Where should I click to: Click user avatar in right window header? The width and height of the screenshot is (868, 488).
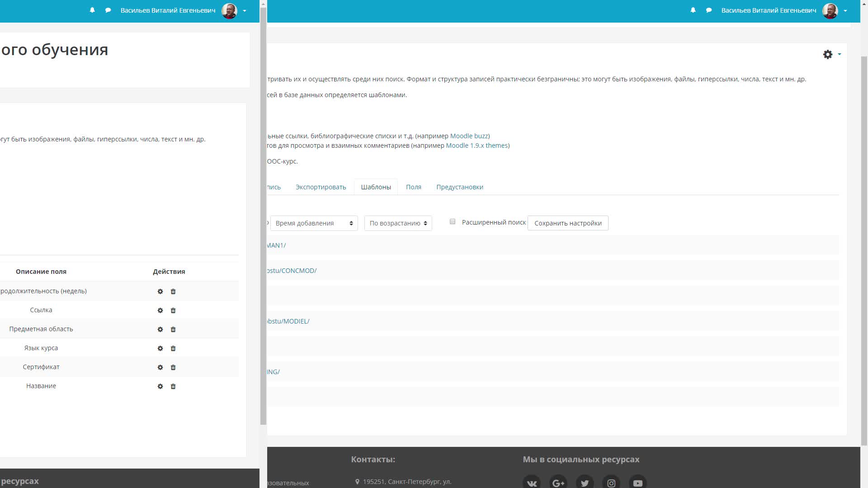830,10
